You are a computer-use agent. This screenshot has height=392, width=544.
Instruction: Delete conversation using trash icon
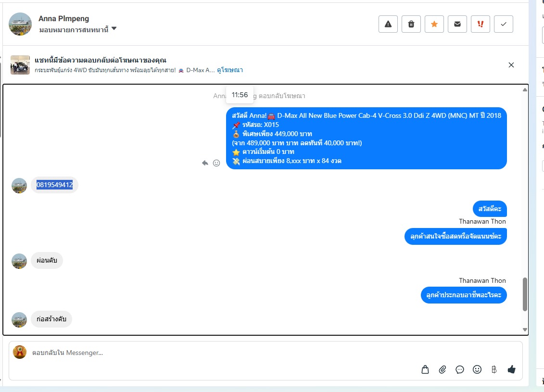coord(411,24)
